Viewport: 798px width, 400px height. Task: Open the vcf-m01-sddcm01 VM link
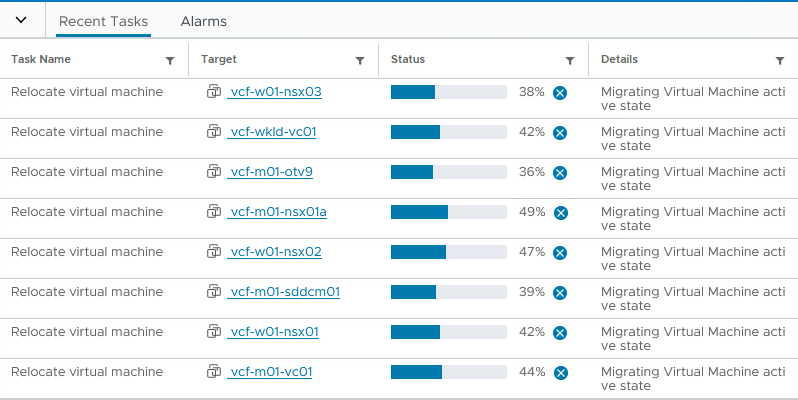284,292
